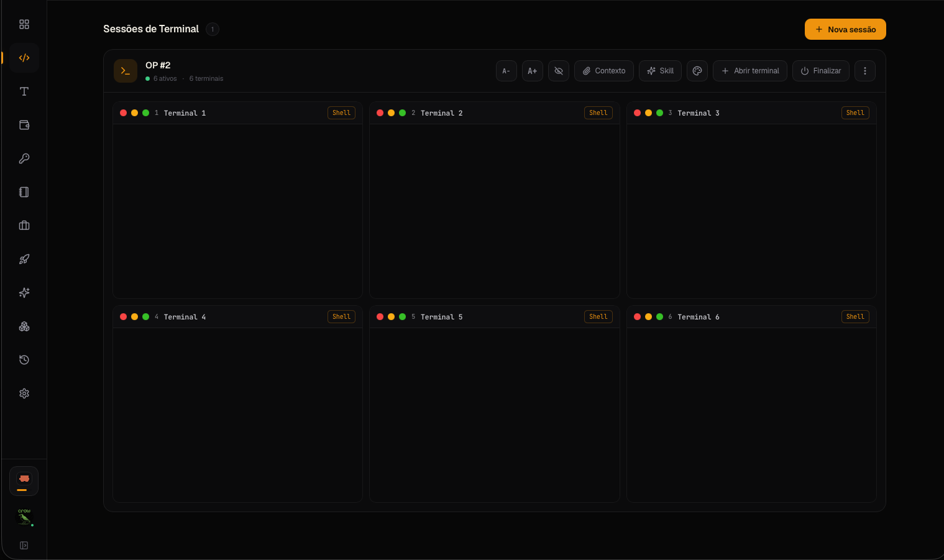Open the briefcase sidebar icon
This screenshot has width=944, height=560.
[24, 226]
